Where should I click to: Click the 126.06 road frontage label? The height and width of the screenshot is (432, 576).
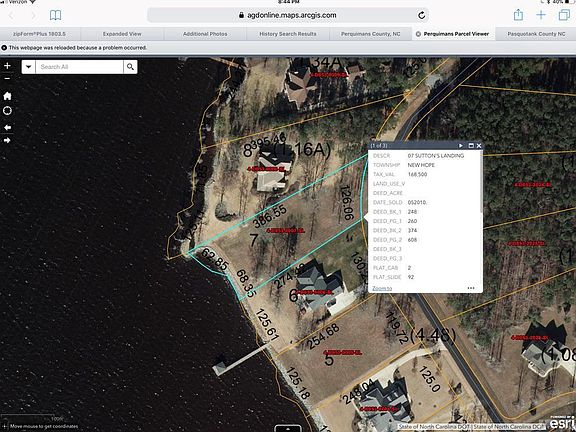[x=347, y=203]
